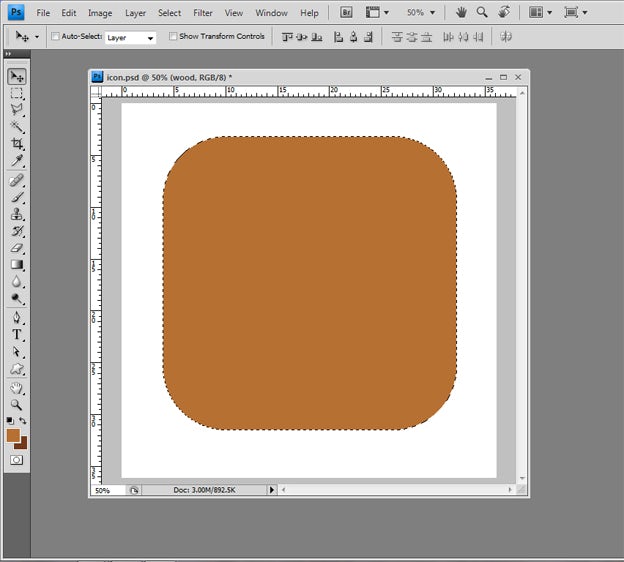The height and width of the screenshot is (562, 624).
Task: Click the horizontal scrollbar right arrow
Action: pos(510,490)
